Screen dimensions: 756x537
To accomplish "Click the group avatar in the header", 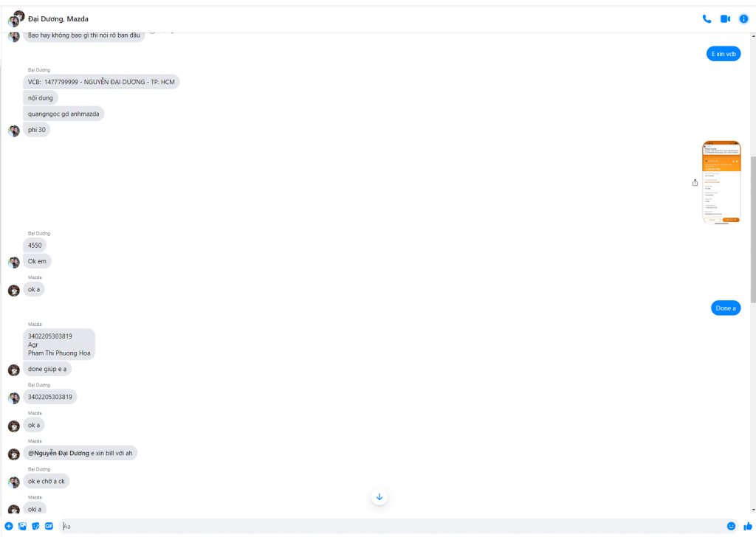I will [x=15, y=18].
